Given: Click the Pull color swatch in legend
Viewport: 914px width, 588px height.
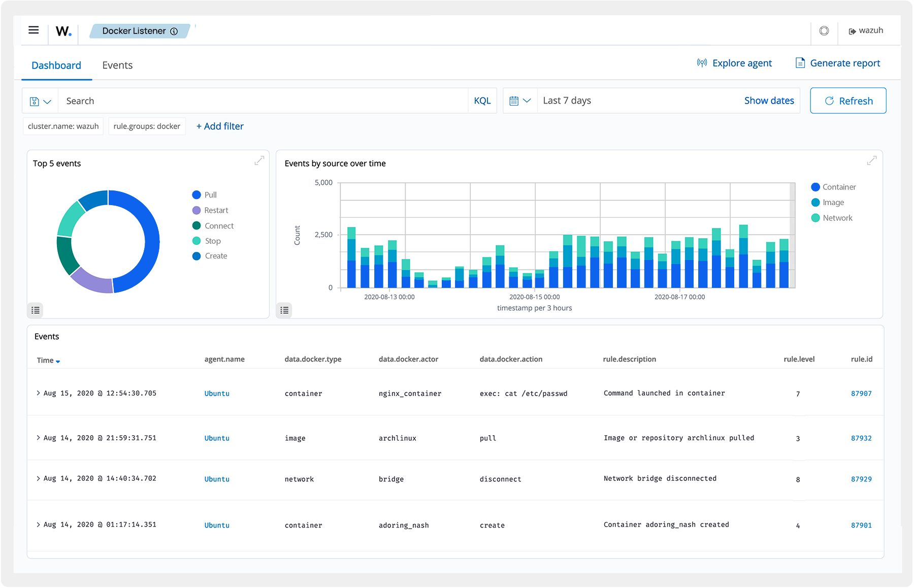Looking at the screenshot, I should 197,195.
